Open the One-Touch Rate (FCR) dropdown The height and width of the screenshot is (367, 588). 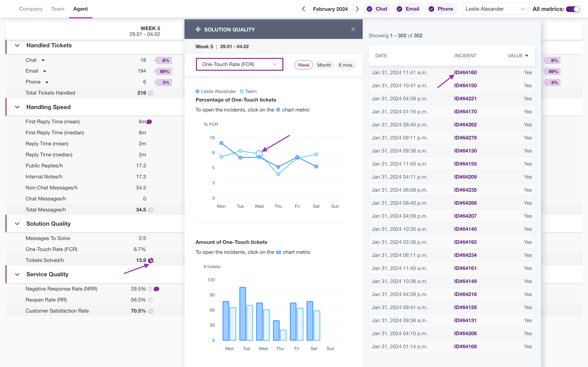click(x=239, y=64)
